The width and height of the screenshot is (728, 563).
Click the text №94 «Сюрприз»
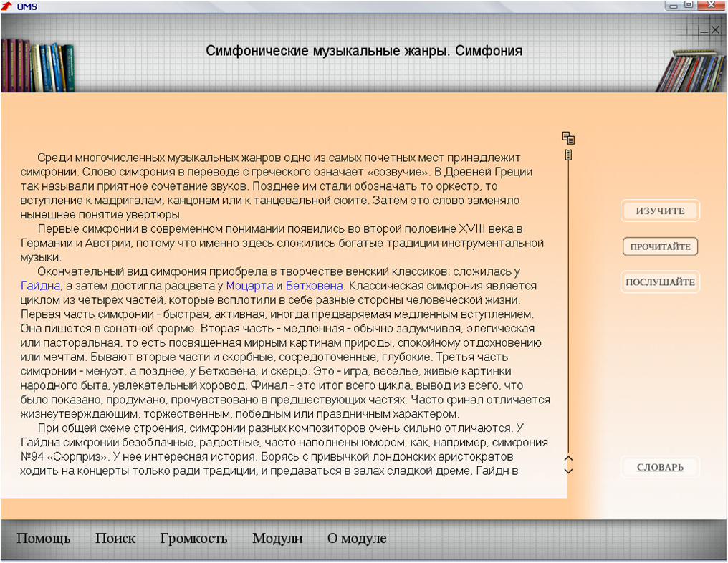65,457
